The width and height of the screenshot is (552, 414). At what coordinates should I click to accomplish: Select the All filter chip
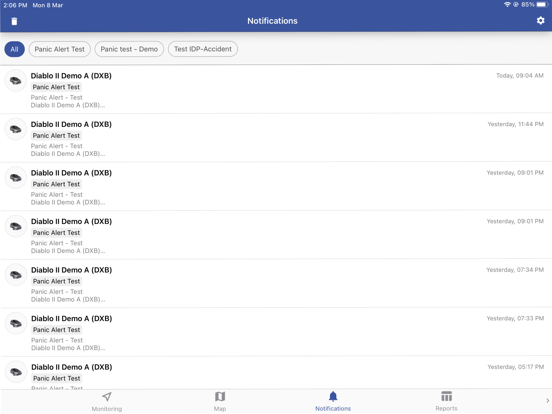[x=14, y=49]
